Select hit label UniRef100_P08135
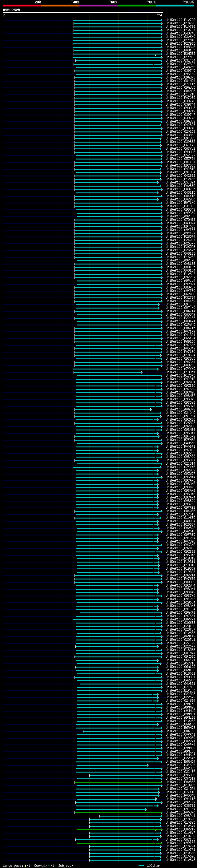This screenshot has height=868, width=197. tap(180, 50)
